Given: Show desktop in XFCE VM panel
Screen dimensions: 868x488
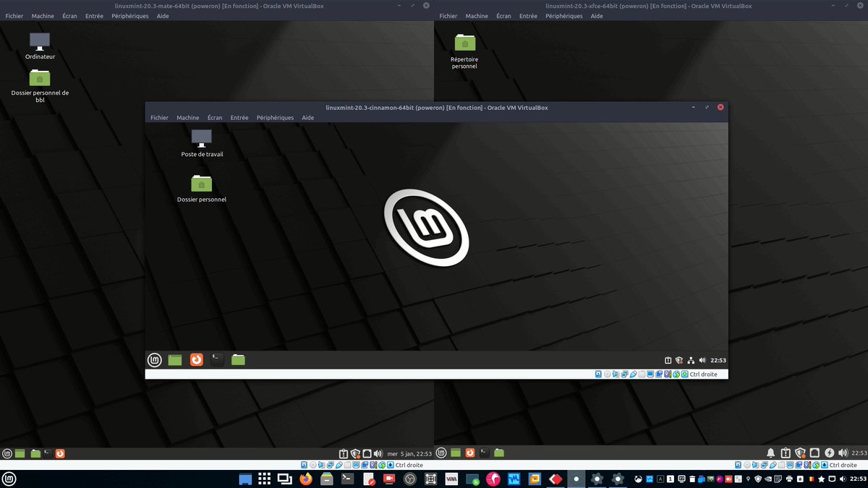Looking at the screenshot, I should 455,453.
